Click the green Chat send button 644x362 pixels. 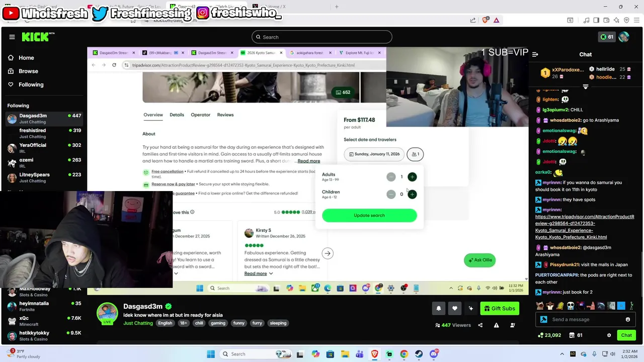(626, 335)
